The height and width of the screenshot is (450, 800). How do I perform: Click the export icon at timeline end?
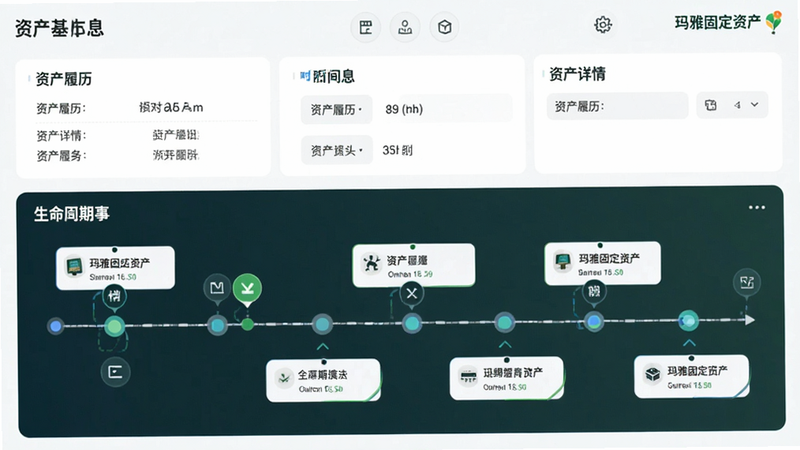point(747,282)
